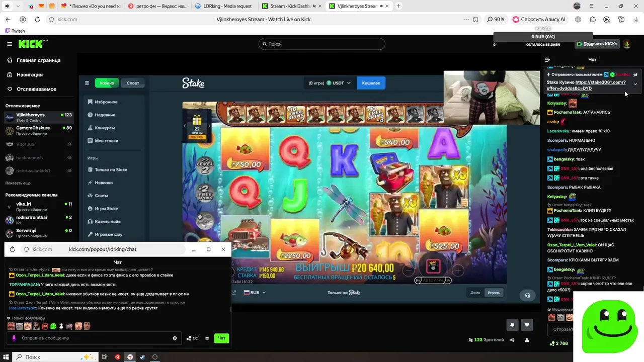The image size is (644, 362).
Task: Open Twitch bookmark in bookmarks bar
Action: pos(15,31)
